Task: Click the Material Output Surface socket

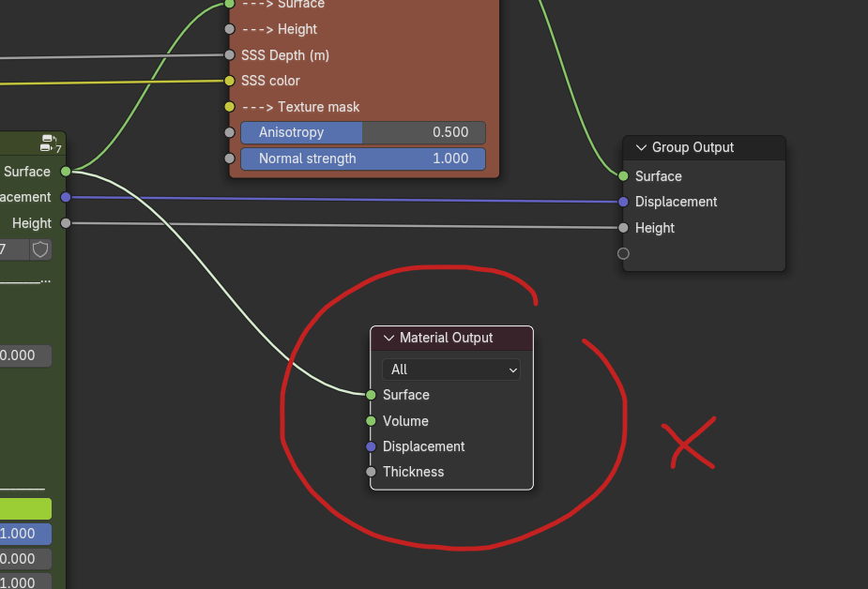Action: point(371,395)
